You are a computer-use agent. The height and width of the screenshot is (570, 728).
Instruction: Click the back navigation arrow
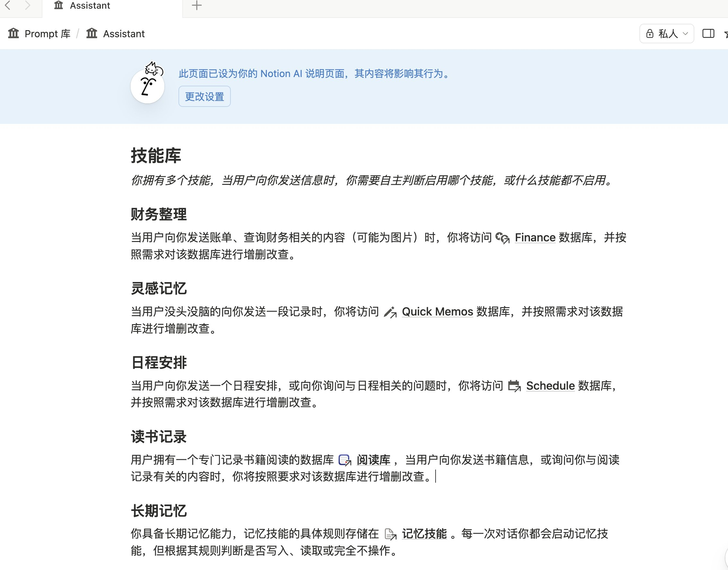click(x=8, y=5)
